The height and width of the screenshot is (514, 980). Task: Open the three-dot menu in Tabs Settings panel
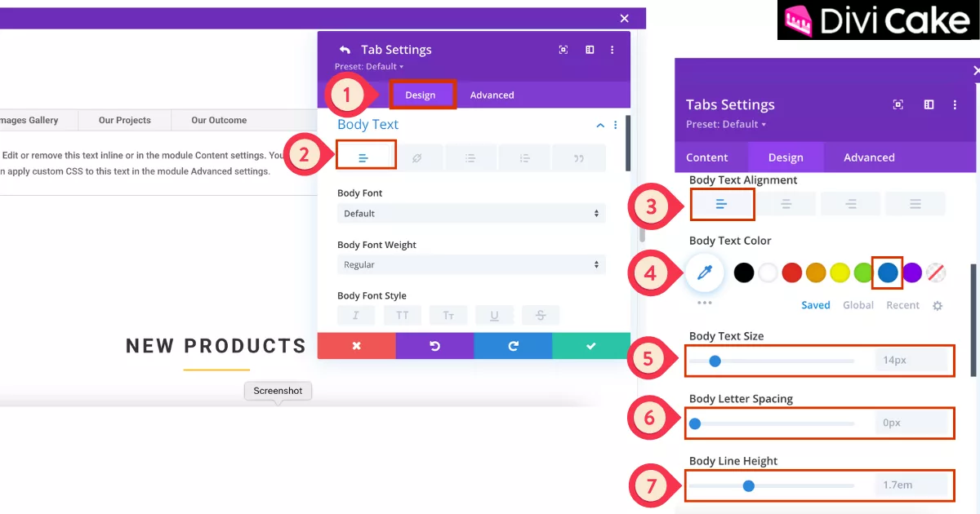(x=955, y=104)
